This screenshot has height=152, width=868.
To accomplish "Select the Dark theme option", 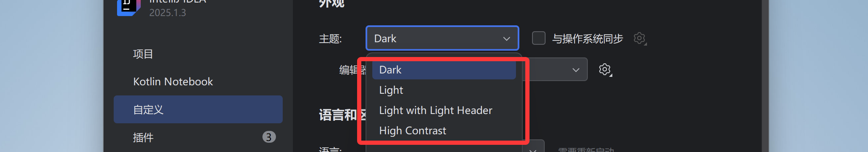I will (x=444, y=70).
